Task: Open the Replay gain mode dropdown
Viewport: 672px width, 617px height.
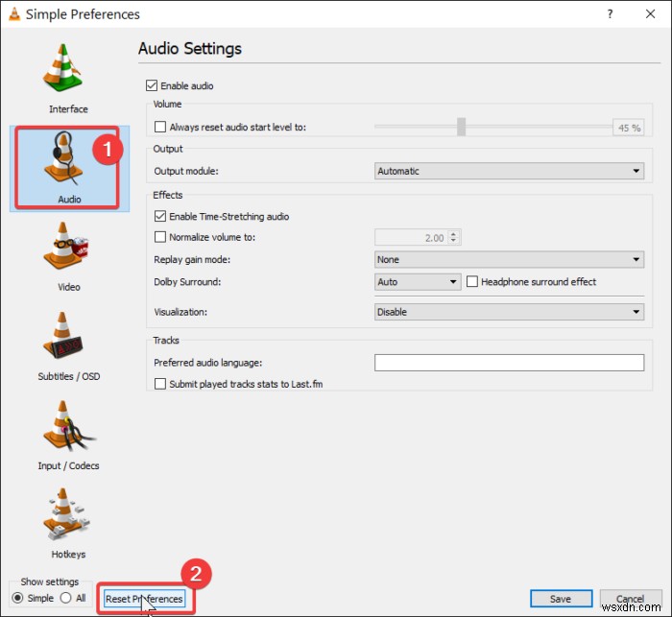Action: click(509, 259)
